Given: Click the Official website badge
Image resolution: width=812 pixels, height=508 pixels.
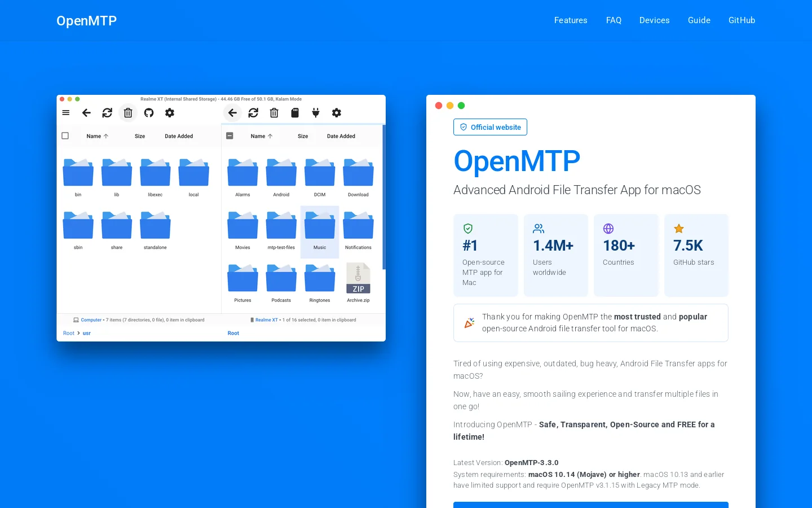Looking at the screenshot, I should coord(490,127).
